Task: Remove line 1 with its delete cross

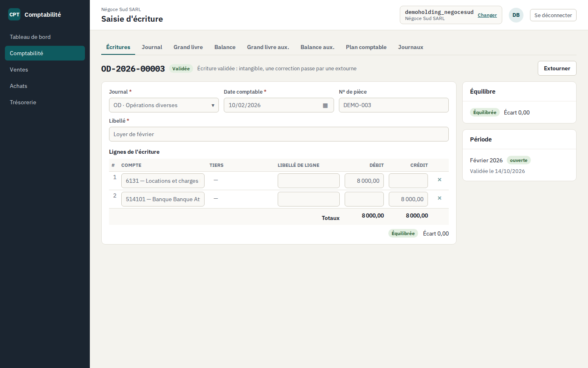Action: coord(439,180)
